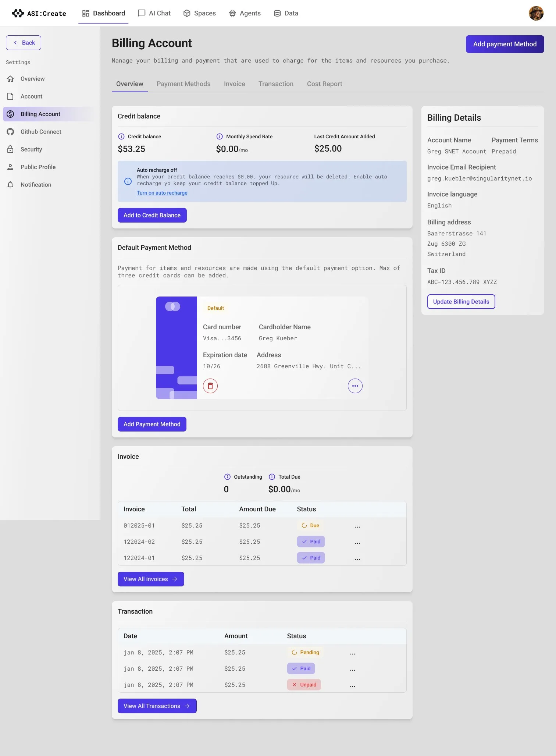Click the Tax ID value ABC-123.456.789 XYZZ

[x=462, y=282]
